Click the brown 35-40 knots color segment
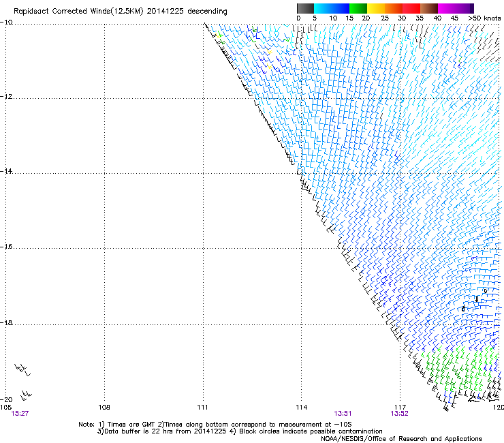This screenshot has height=443, width=504. tap(429, 8)
